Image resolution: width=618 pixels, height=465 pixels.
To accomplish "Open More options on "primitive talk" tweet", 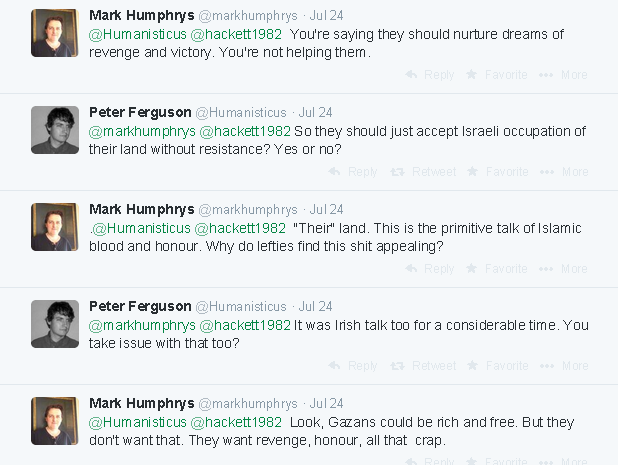I will [x=564, y=269].
